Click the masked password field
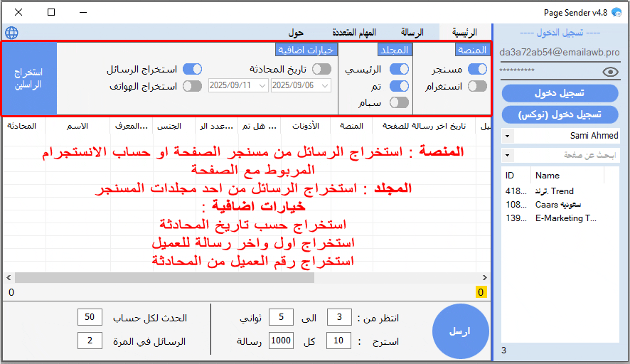 (x=550, y=71)
